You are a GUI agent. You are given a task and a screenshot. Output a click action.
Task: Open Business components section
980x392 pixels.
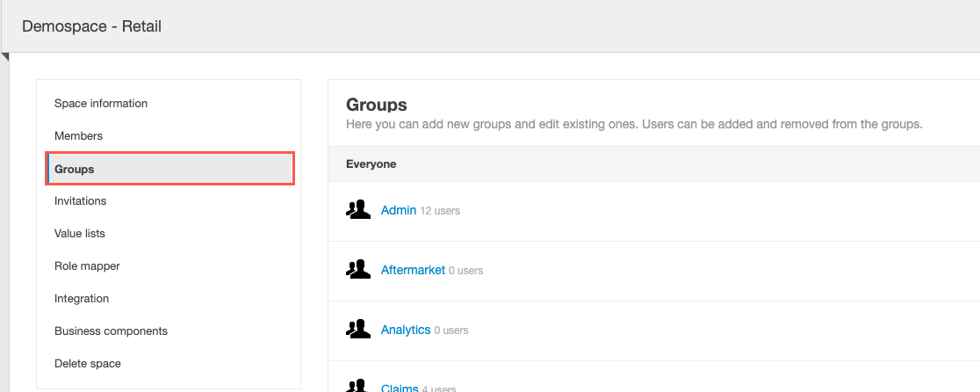(111, 331)
